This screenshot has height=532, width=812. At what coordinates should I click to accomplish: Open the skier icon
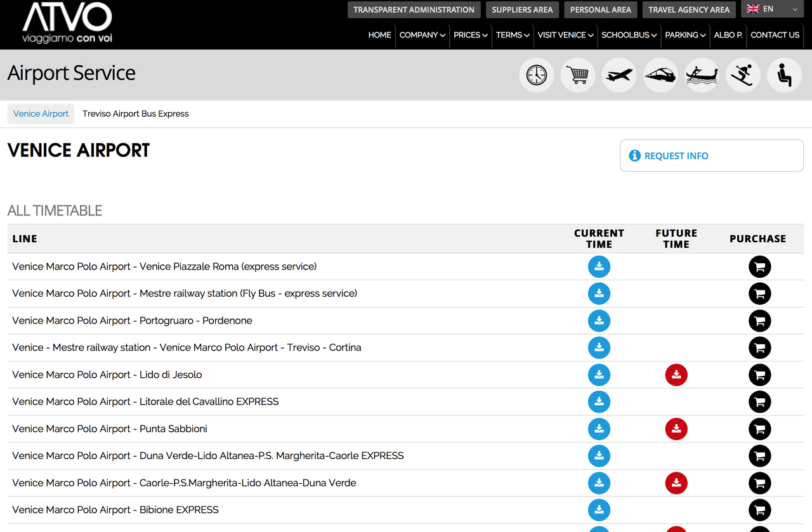click(x=743, y=75)
